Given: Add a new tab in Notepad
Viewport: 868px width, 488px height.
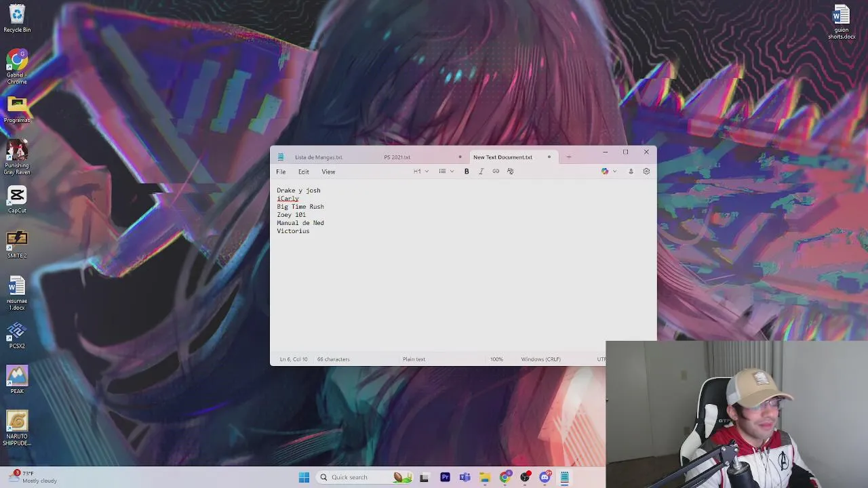Looking at the screenshot, I should [x=569, y=157].
